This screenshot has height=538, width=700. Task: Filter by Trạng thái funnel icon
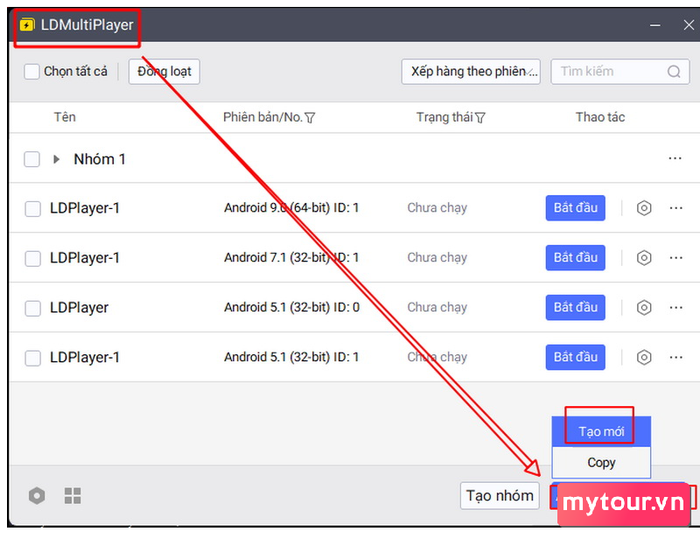coord(480,118)
